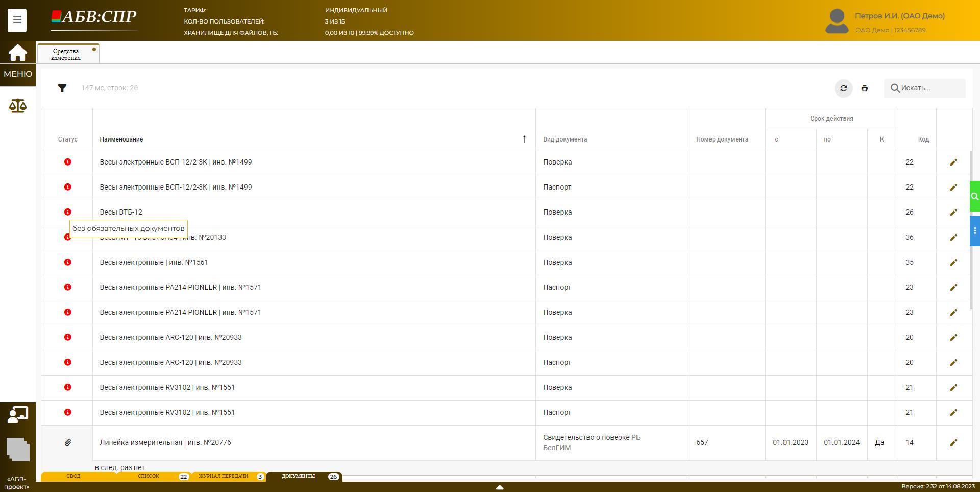Viewport: 980px width, 492px height.
Task: Print the documents list
Action: pyautogui.click(x=864, y=88)
